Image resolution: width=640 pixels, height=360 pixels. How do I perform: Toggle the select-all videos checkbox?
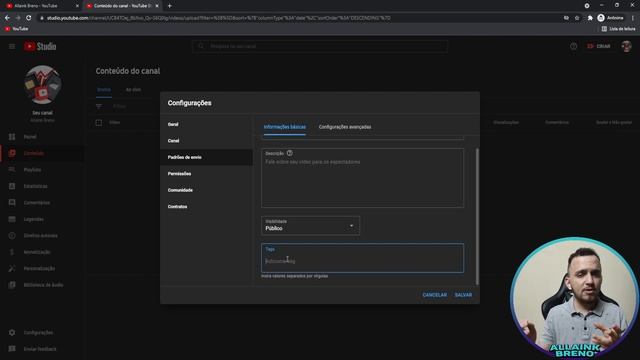tap(99, 122)
